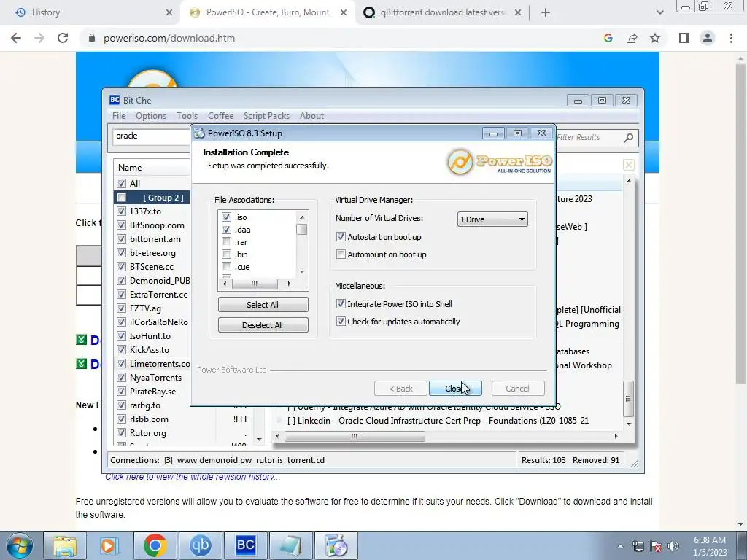Screen dimensions: 747x560
Task: Click the address bar URL
Action: [x=169, y=38]
